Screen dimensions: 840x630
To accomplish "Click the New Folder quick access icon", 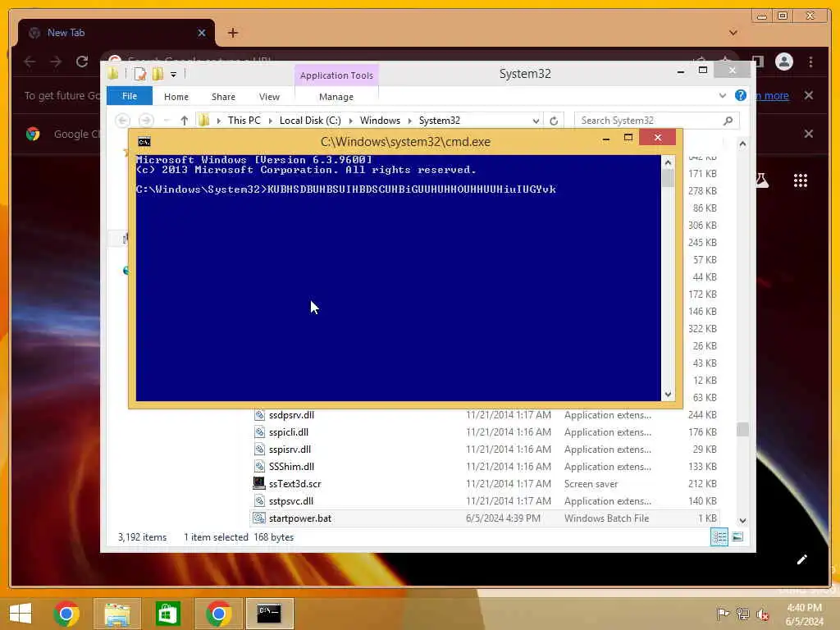I will pos(158,74).
